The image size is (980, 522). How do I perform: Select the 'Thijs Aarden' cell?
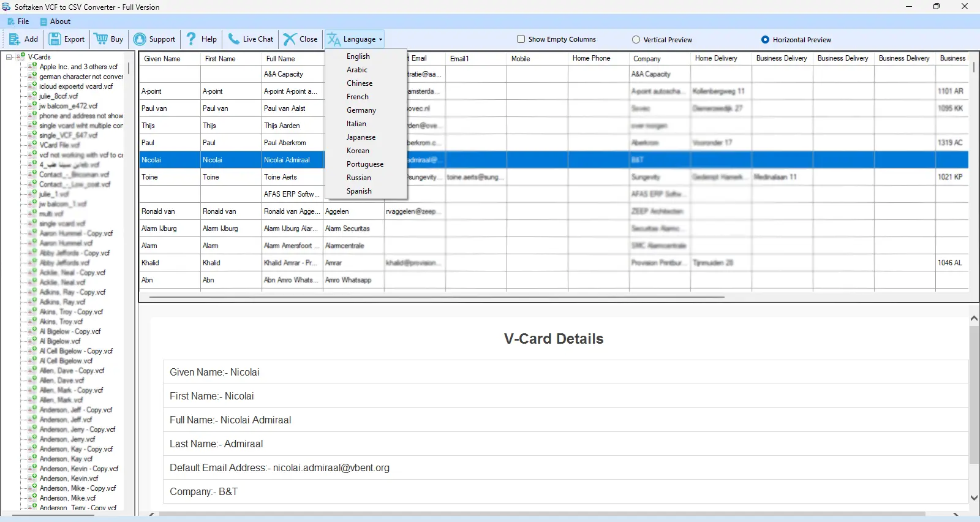[292, 126]
